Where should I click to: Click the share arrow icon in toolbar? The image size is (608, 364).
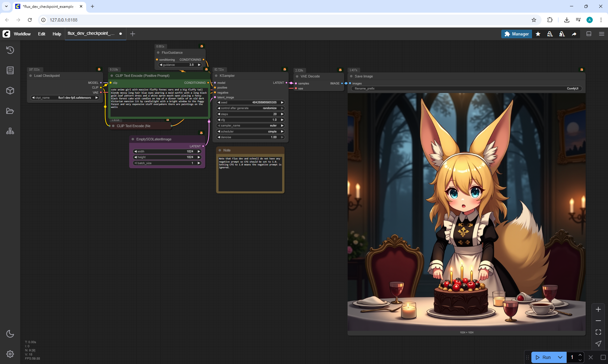click(574, 34)
